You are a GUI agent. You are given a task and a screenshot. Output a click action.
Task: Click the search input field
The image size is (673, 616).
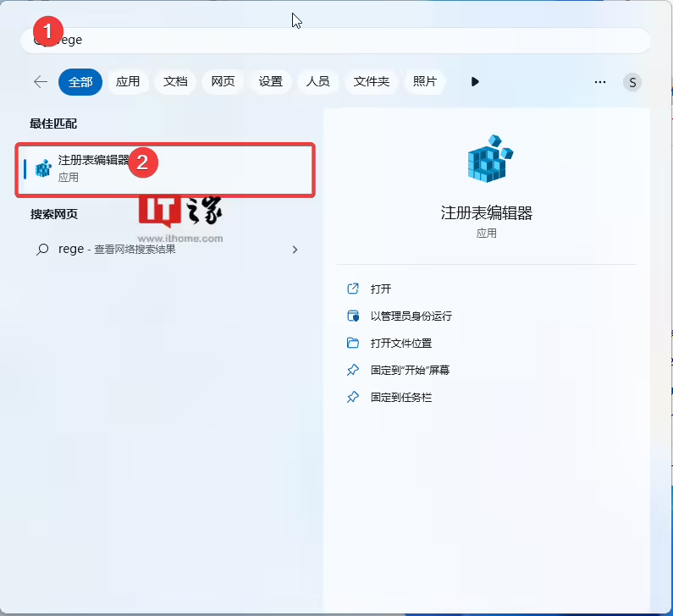coord(339,40)
